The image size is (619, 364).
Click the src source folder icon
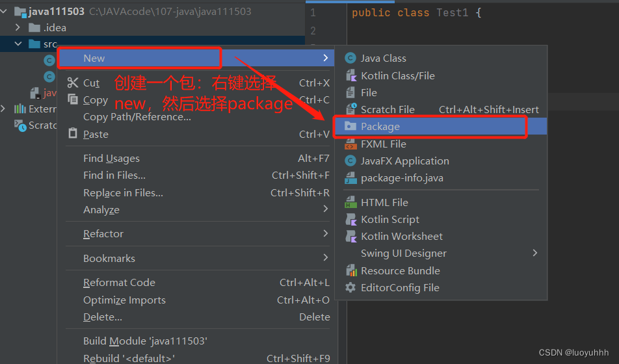point(34,44)
